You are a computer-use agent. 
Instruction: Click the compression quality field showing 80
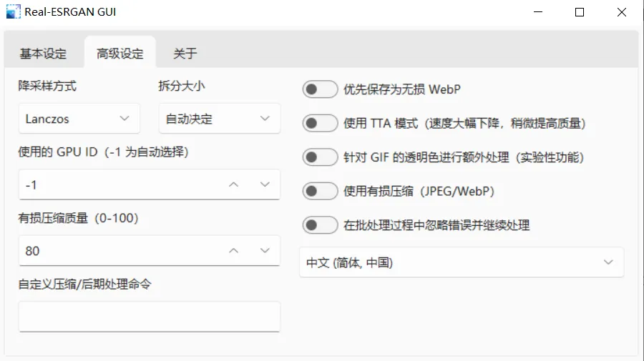pos(119,251)
